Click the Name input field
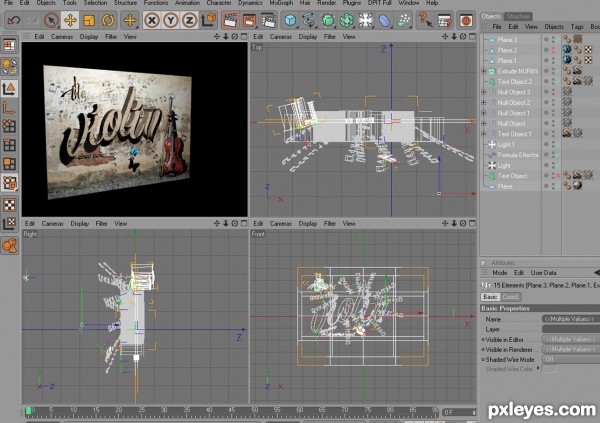The image size is (600, 423). point(571,319)
